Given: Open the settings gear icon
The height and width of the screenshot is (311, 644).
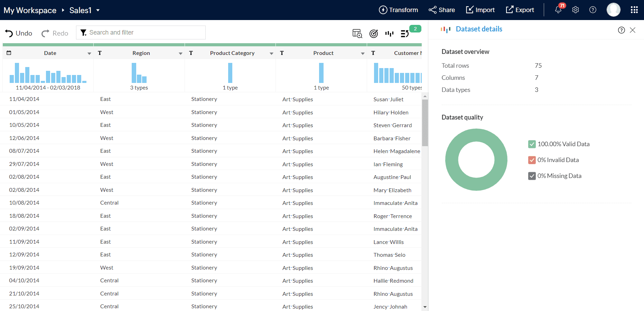Looking at the screenshot, I should click(x=576, y=10).
